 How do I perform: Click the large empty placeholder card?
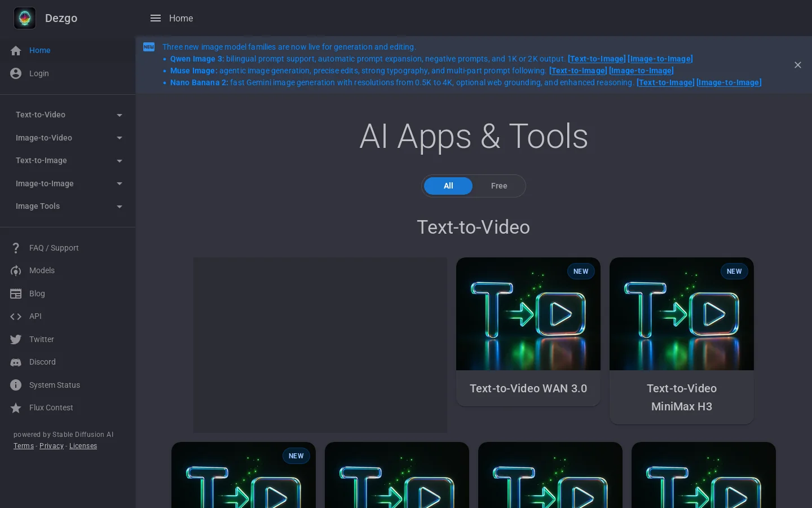pos(320,345)
